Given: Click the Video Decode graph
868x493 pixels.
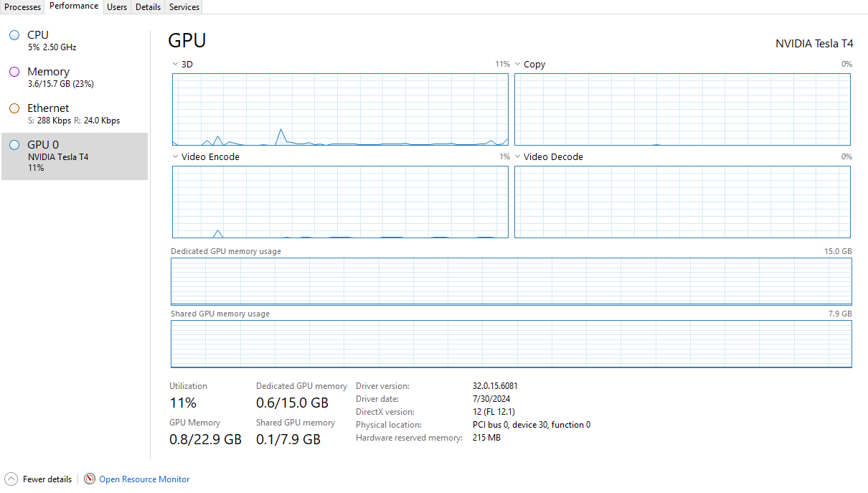Looking at the screenshot, I should point(682,202).
